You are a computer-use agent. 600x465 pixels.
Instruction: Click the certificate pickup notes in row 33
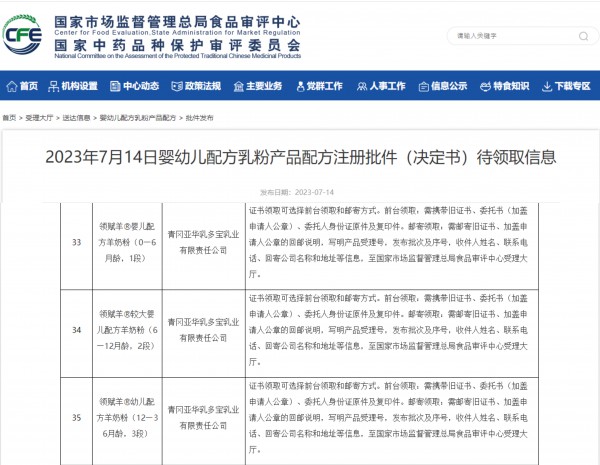pos(388,242)
